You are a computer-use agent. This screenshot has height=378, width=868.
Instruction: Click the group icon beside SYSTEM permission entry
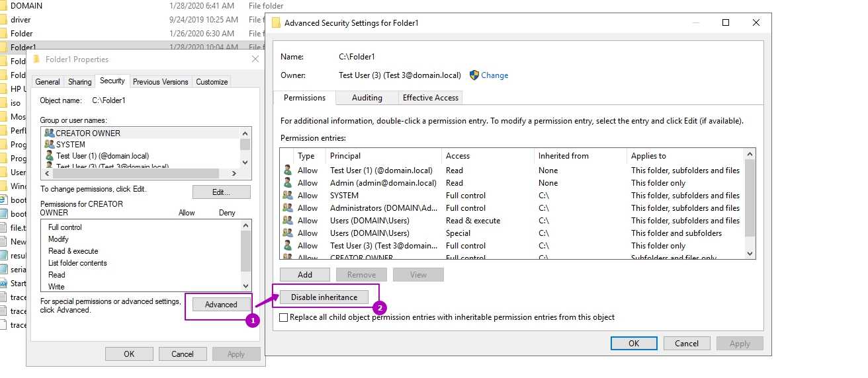tap(287, 196)
